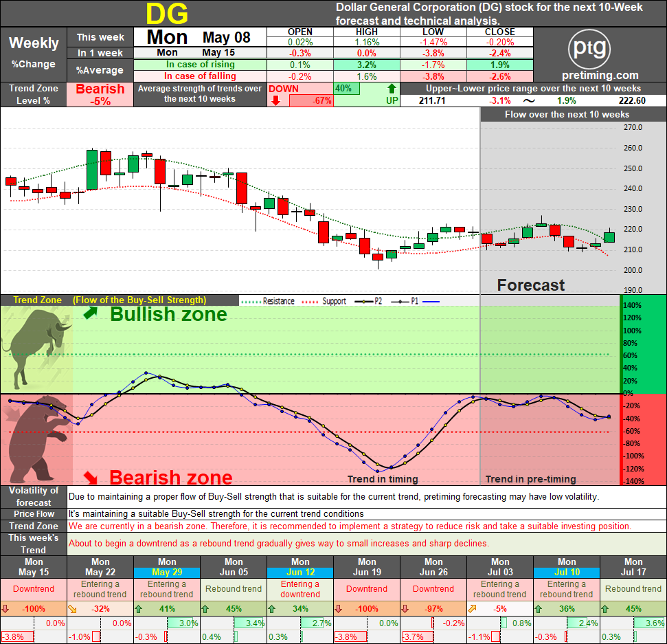Screen dimensions: 667x644
Task: Click the HIGH column header
Action: (x=367, y=32)
